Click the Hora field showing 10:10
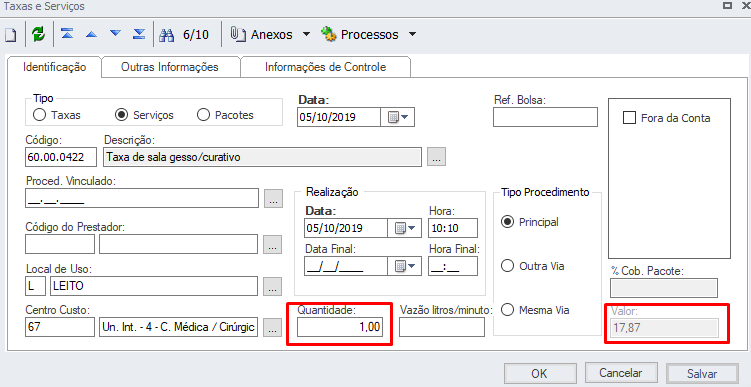The width and height of the screenshot is (751, 387). [453, 228]
